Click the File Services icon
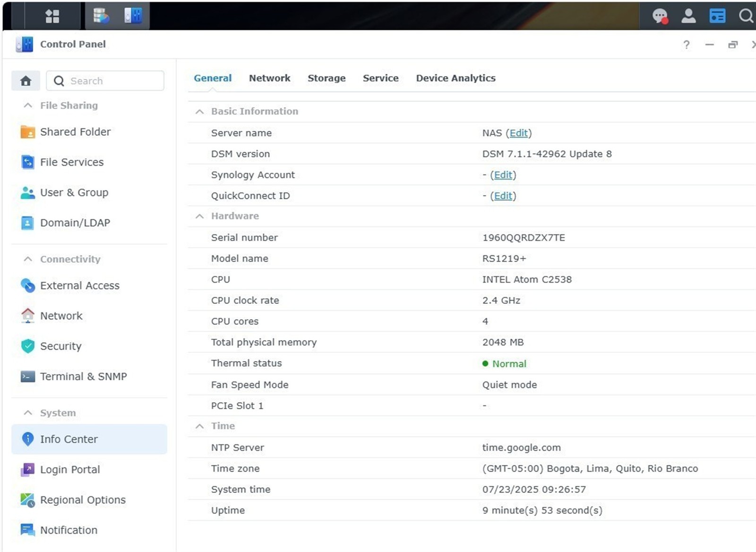This screenshot has width=756, height=552. [x=27, y=162]
